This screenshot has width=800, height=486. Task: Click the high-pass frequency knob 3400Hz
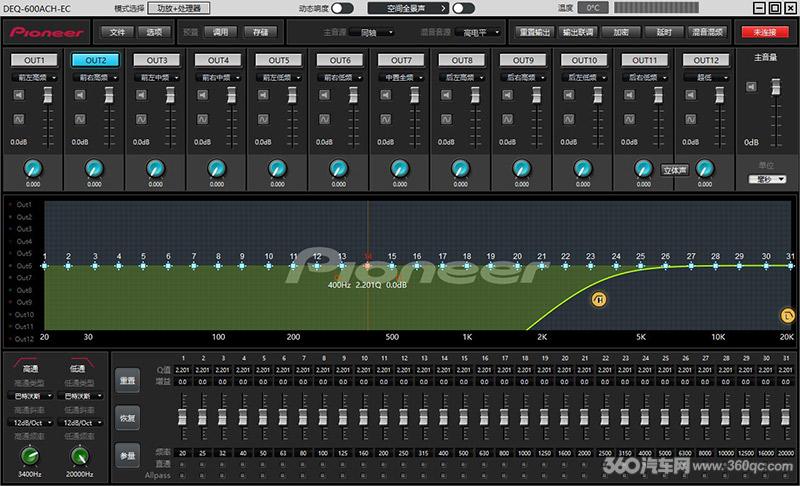pos(30,456)
